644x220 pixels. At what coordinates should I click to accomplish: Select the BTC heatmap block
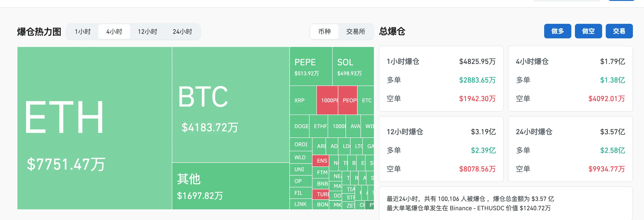click(231, 105)
